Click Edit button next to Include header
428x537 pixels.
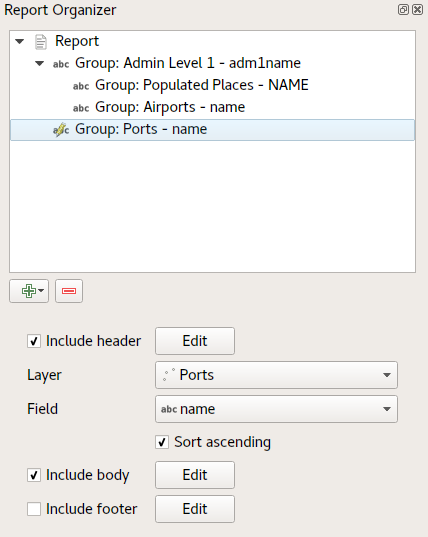tap(195, 341)
